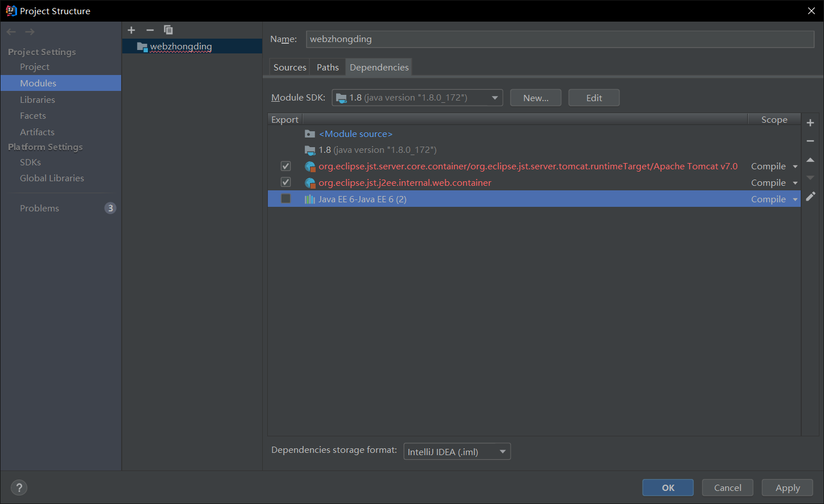Viewport: 824px width, 504px height.
Task: Click the remove dependency minus icon
Action: coord(810,141)
